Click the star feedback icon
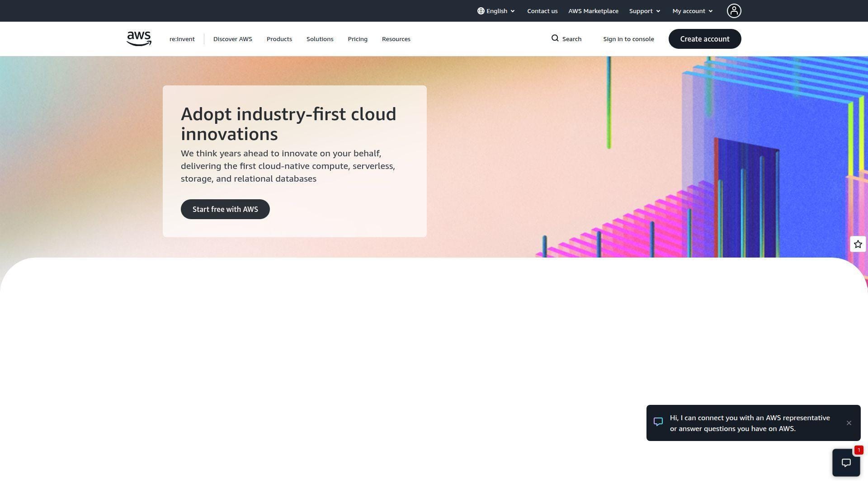This screenshot has height=488, width=868. [858, 244]
